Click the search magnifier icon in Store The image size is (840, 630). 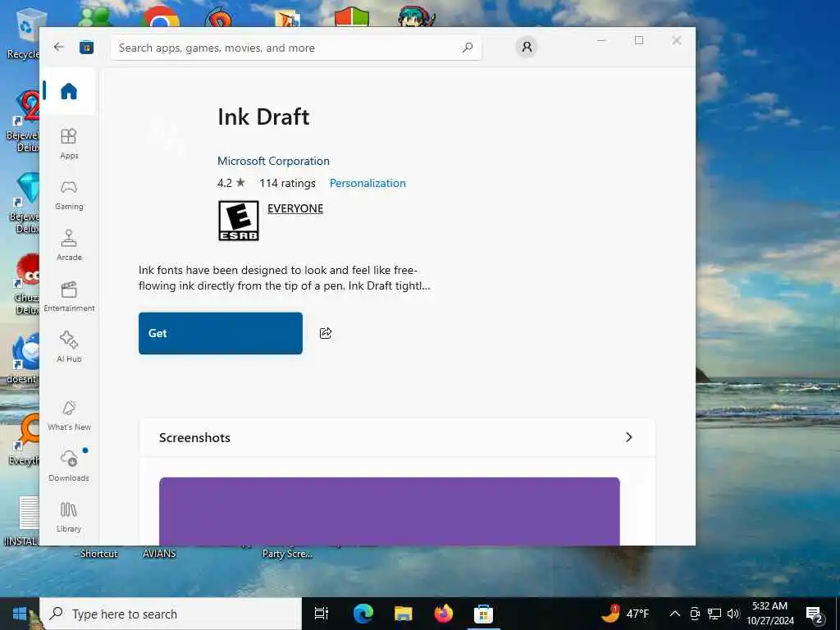pos(467,47)
